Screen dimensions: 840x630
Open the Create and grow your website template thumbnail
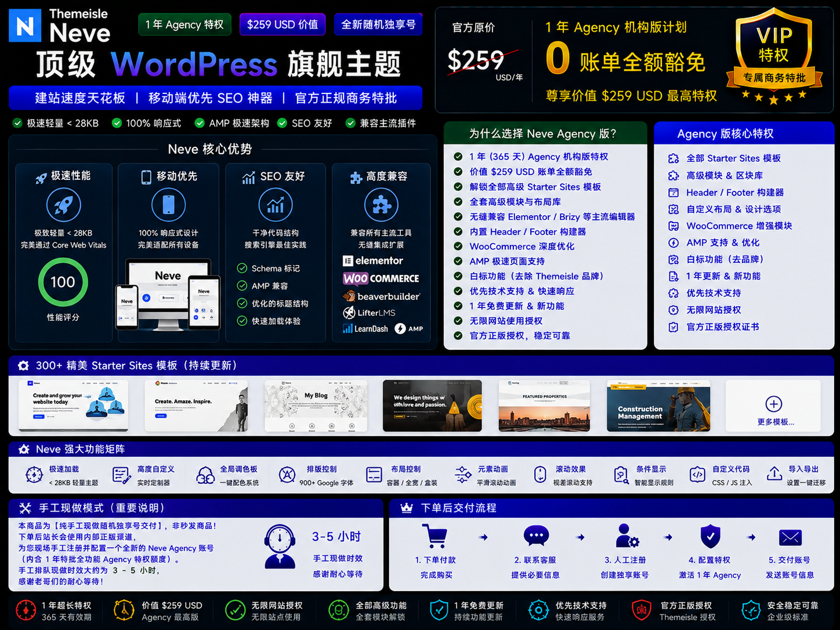74,405
